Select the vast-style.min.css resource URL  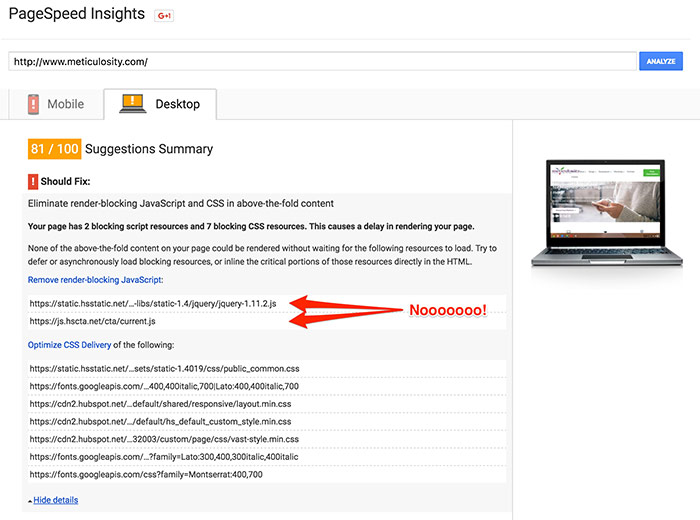pos(164,439)
